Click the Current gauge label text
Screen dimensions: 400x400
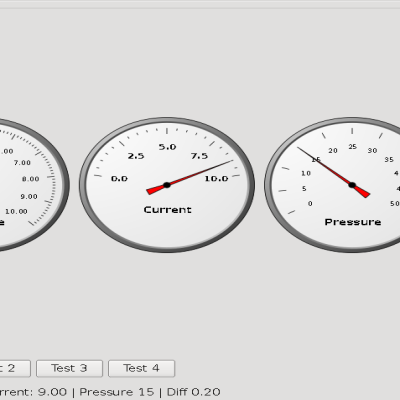click(168, 210)
